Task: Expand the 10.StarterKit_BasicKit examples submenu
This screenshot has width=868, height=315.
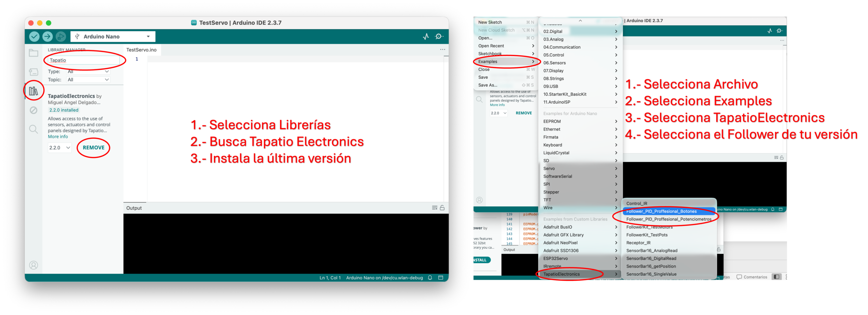Action: coord(579,94)
